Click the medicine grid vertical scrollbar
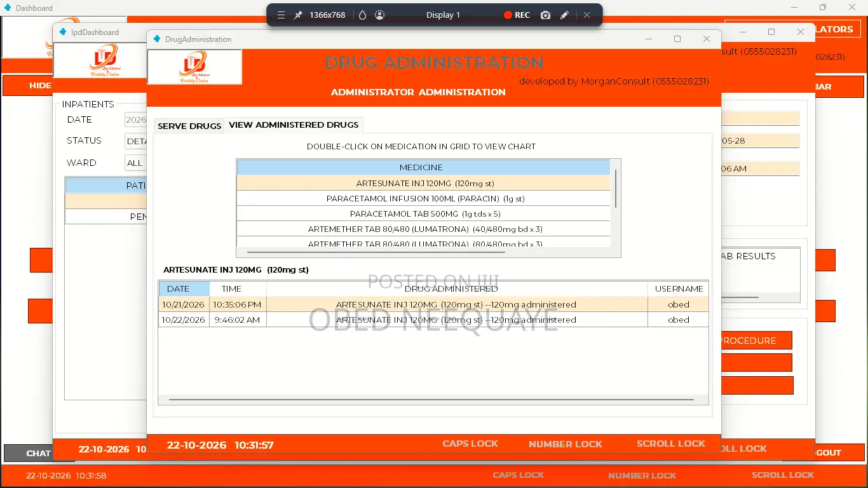 coord(616,188)
